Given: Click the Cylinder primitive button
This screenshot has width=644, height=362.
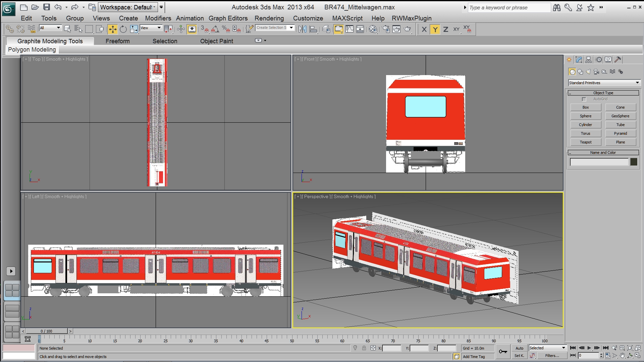Looking at the screenshot, I should click(586, 125).
